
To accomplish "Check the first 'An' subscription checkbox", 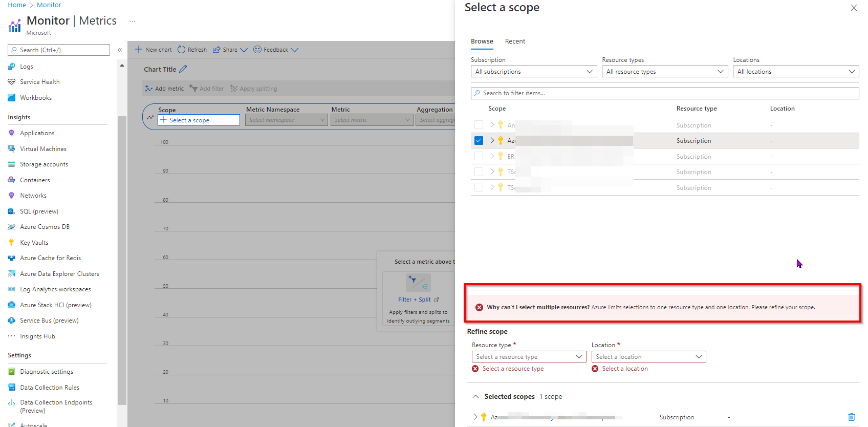I will 479,125.
